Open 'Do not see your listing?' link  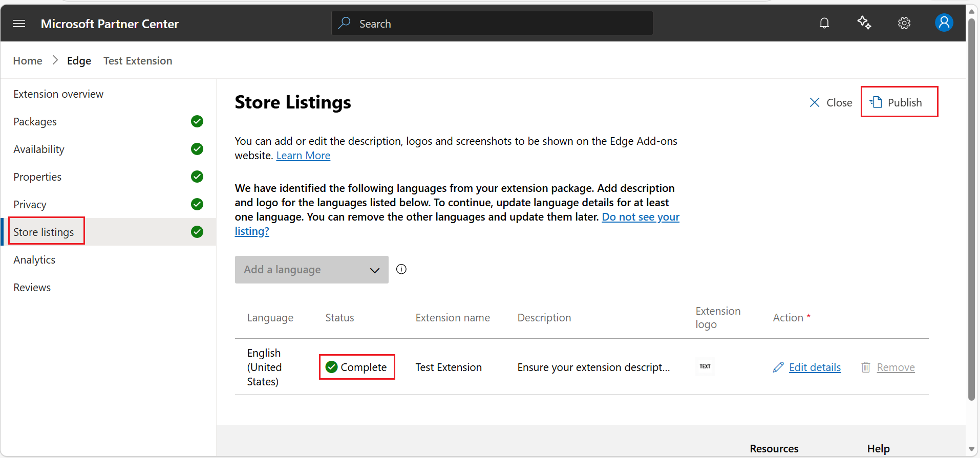pyautogui.click(x=457, y=224)
